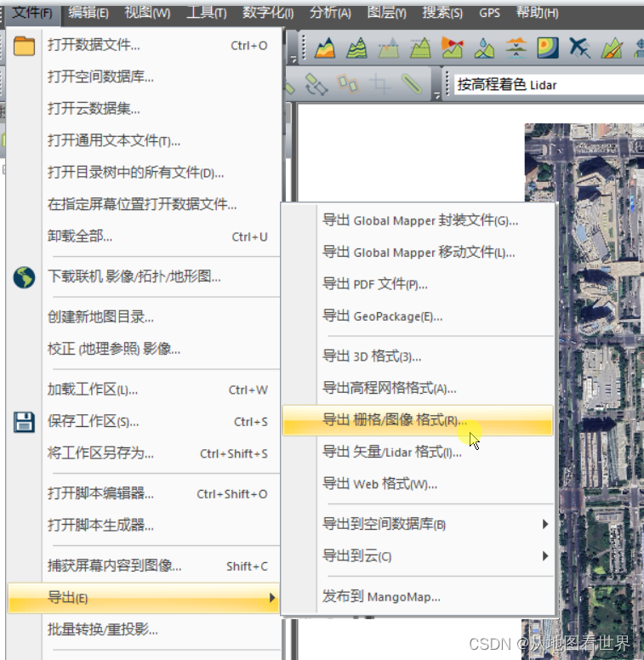Select 卸载全部... to unload all

[143, 236]
